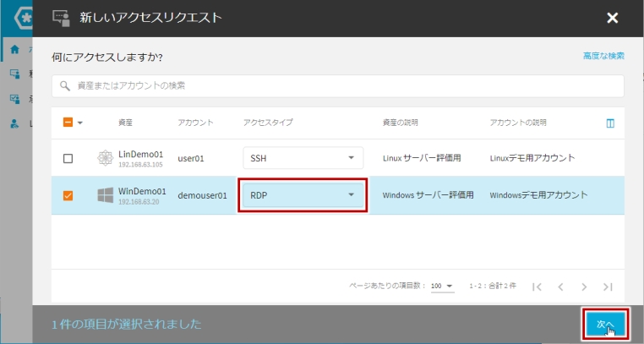Sort by the アクセスタイプ column header
The image size is (644, 344).
pos(268,123)
